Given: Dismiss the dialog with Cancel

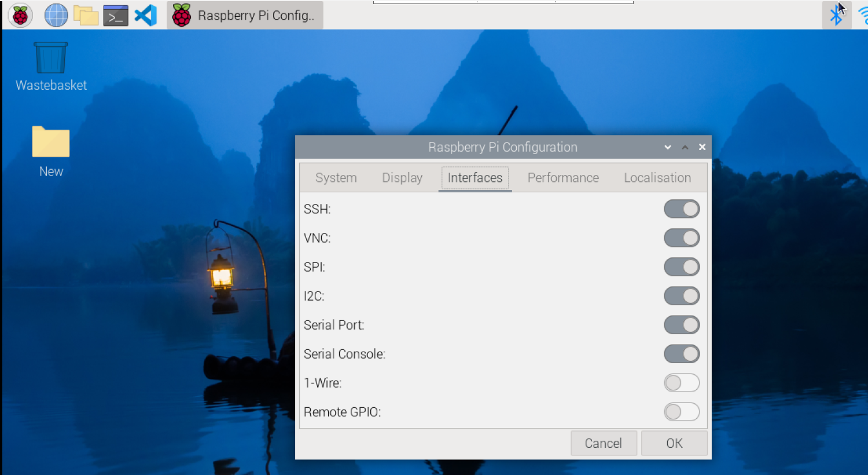Looking at the screenshot, I should (x=604, y=443).
